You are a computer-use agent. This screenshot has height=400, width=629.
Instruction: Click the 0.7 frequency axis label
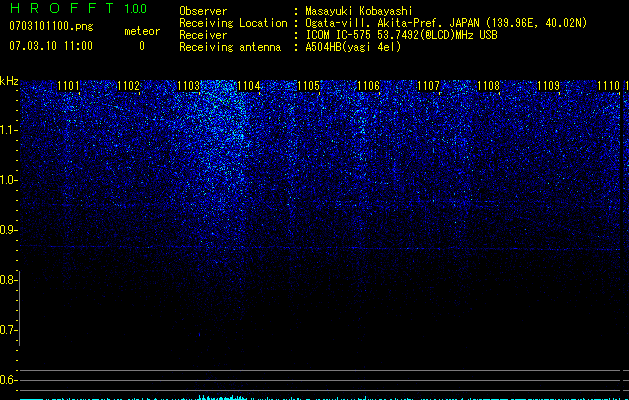tap(8, 330)
